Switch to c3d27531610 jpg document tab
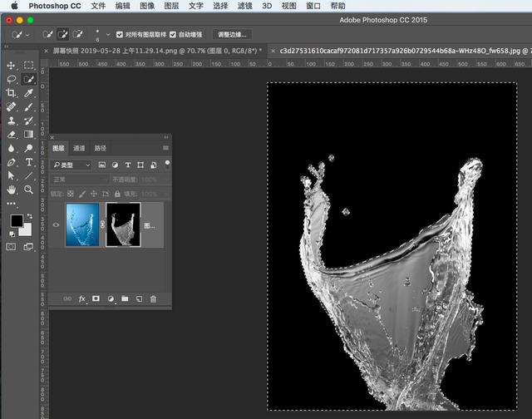Viewport: 532px width, 419px height. click(x=401, y=51)
